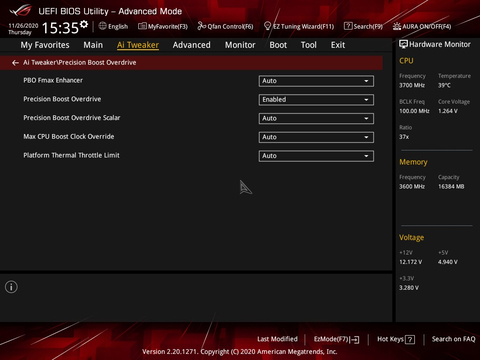The image size is (480, 360).
Task: Click the Version 2.20.1271 copyright text
Action: point(240,352)
